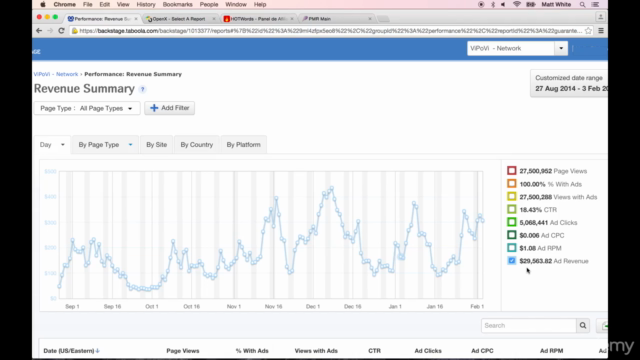Click the Bluetooth menu bar icon

[493, 4]
